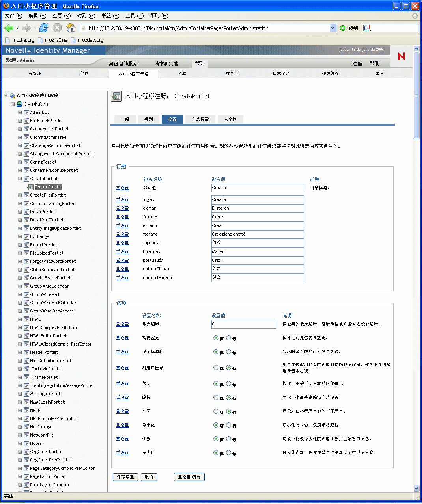Click the Novell N logo

[x=401, y=56]
